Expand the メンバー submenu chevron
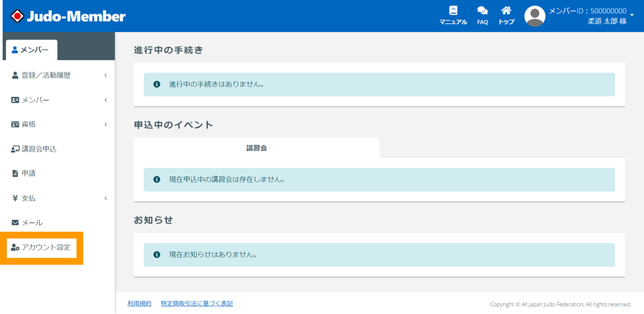This screenshot has height=314, width=644. tap(105, 100)
